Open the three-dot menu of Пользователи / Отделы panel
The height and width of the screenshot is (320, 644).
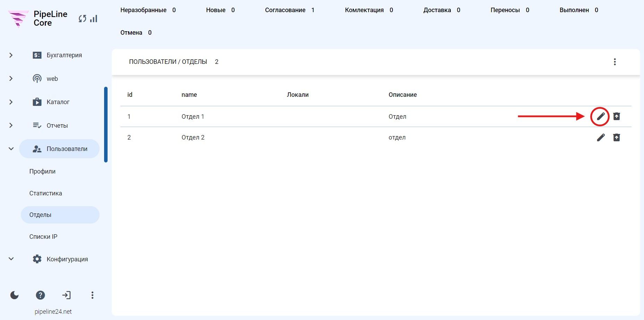[615, 62]
